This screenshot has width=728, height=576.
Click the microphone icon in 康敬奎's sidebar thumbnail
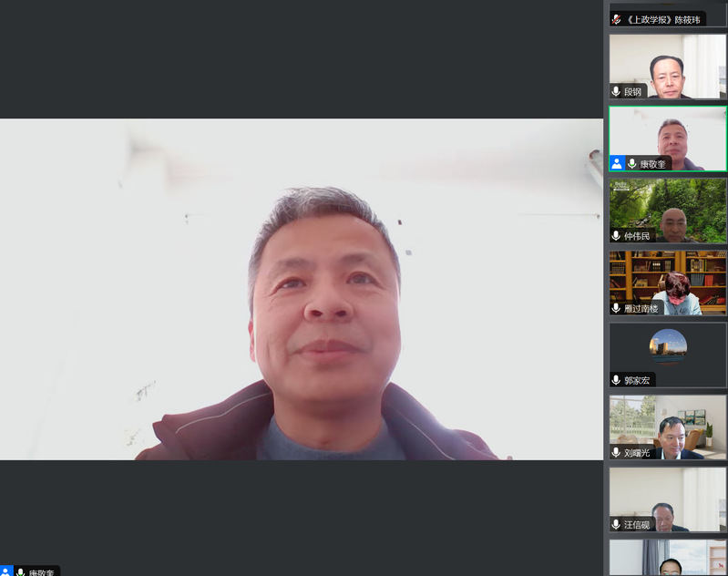click(632, 164)
